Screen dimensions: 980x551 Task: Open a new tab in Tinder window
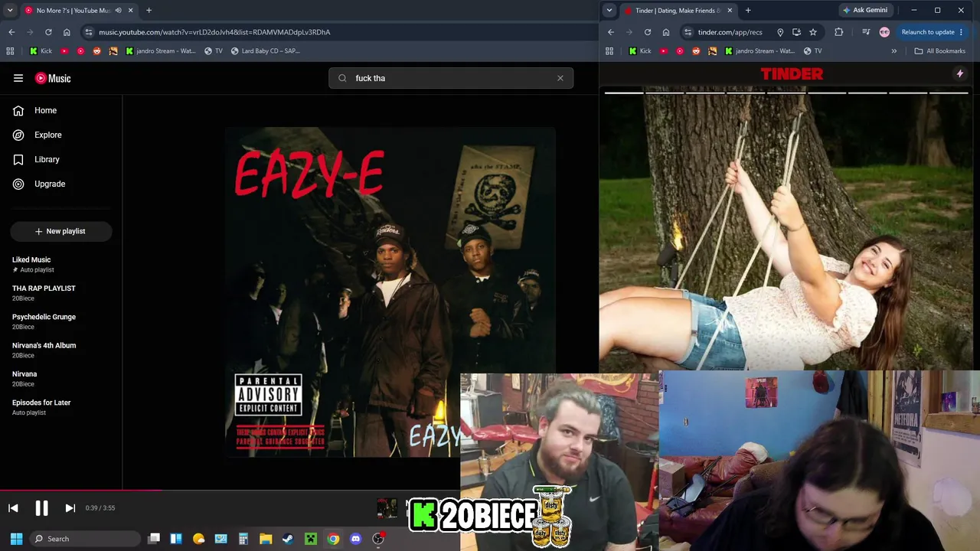[x=748, y=11]
